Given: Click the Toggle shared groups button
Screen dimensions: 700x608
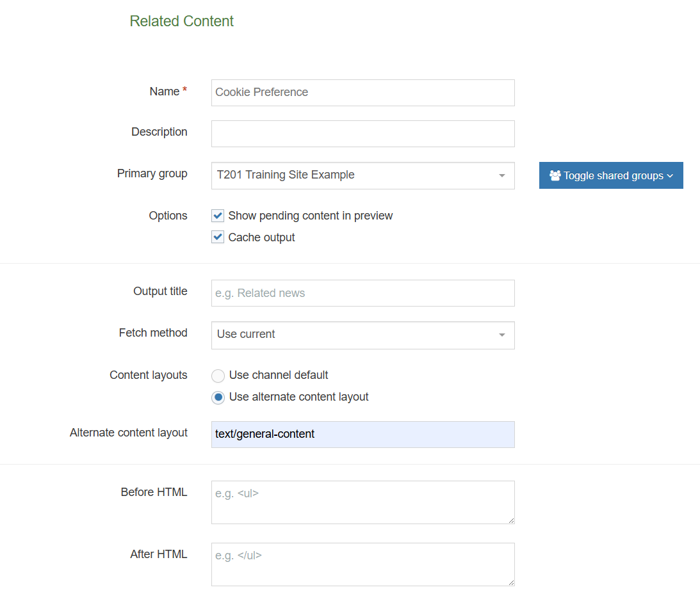Looking at the screenshot, I should pos(610,175).
